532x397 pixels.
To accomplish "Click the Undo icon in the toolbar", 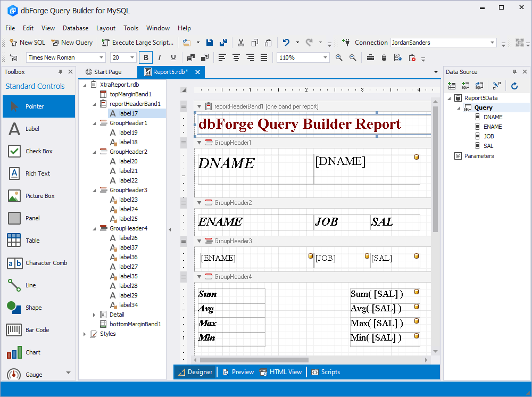I will point(287,42).
